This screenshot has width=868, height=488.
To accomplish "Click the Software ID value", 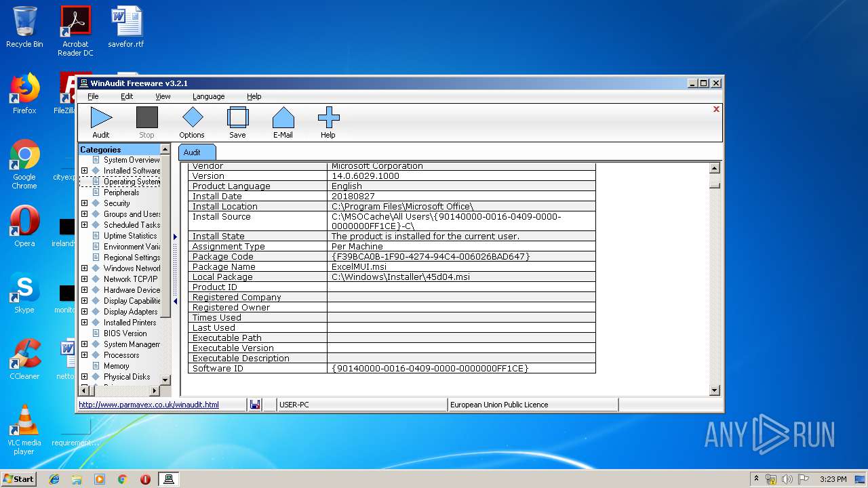I will coord(430,369).
